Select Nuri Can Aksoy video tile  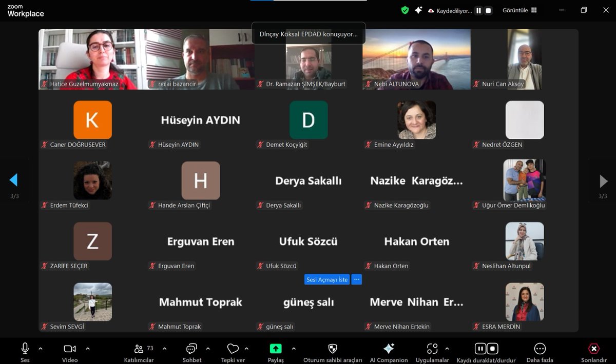[525, 59]
